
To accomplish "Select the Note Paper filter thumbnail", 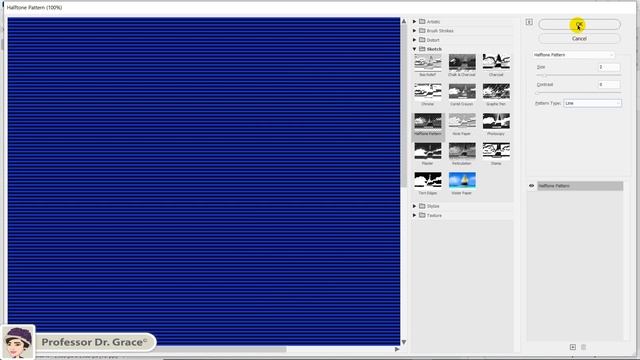I will coord(462,121).
